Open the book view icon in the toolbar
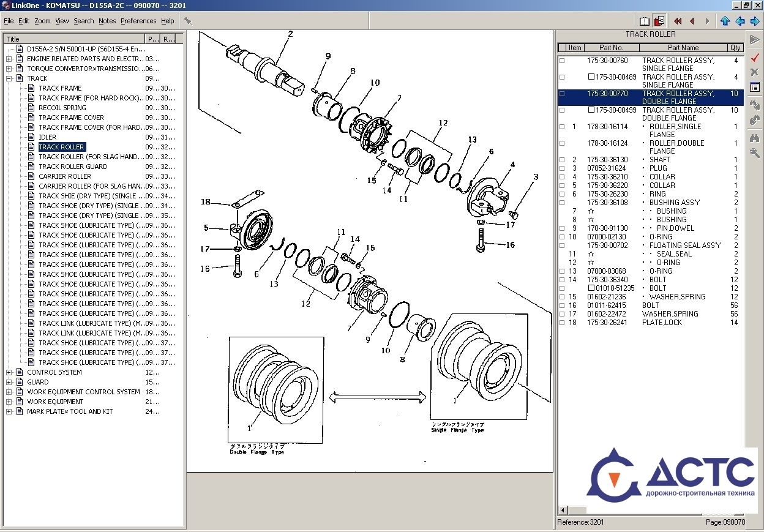Viewport: 764px width, 532px height. coord(645,21)
